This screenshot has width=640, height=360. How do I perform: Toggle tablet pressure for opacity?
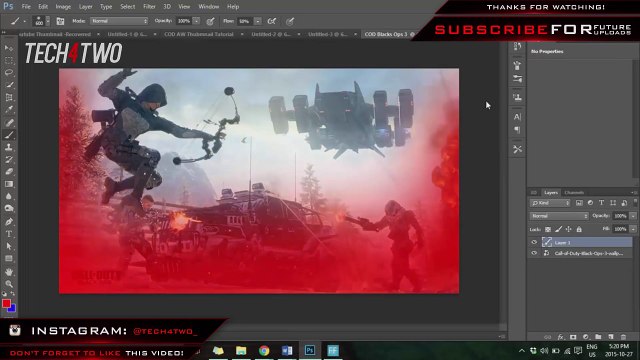pyautogui.click(x=210, y=21)
